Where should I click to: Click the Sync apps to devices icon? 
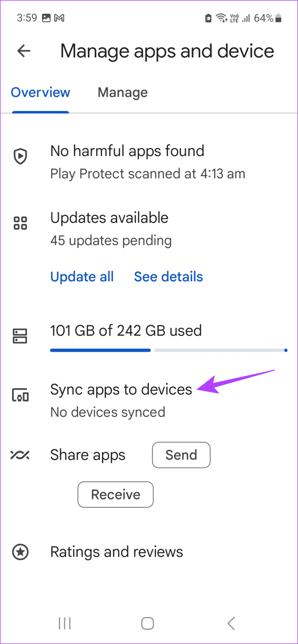[20, 395]
